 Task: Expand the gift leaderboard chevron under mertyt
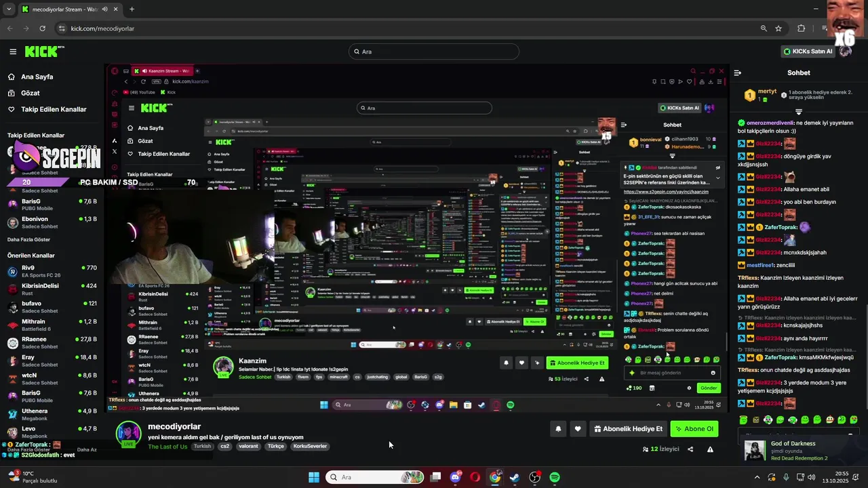pyautogui.click(x=799, y=112)
